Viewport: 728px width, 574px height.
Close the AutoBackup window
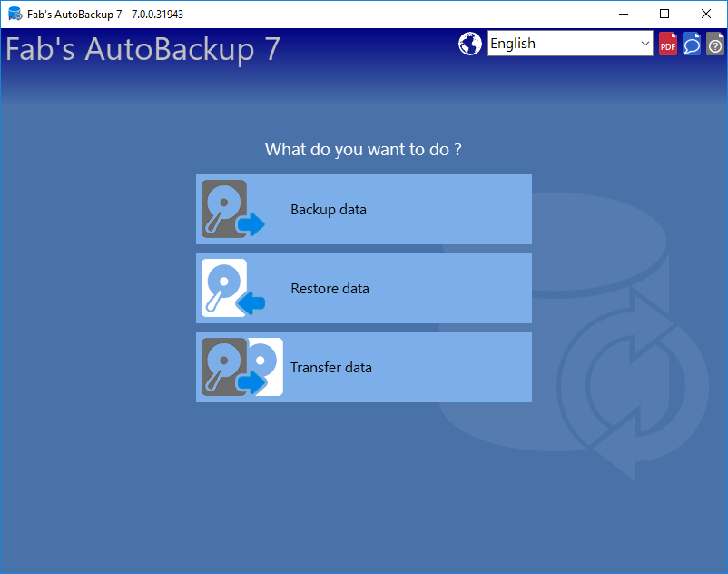pos(706,14)
